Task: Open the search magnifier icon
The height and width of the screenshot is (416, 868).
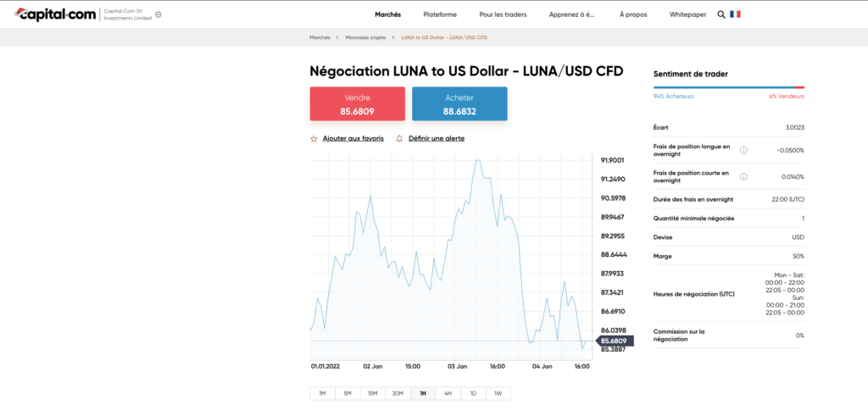Action: pos(721,15)
